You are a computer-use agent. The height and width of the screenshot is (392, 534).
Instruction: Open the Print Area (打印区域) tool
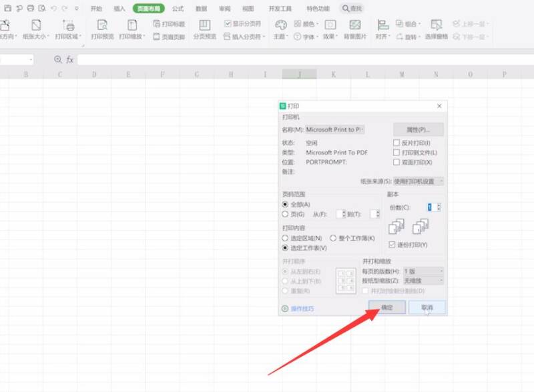(68, 29)
